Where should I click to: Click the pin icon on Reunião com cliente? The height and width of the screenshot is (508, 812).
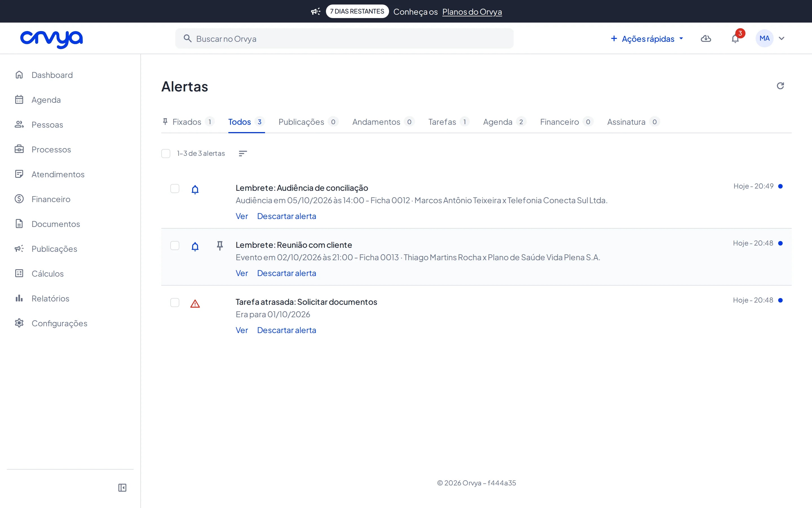pyautogui.click(x=220, y=246)
